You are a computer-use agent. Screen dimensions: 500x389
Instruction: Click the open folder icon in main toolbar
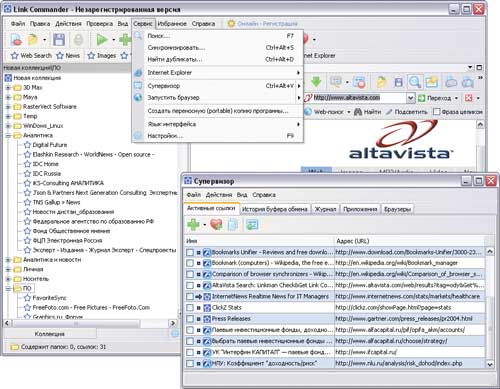point(33,40)
